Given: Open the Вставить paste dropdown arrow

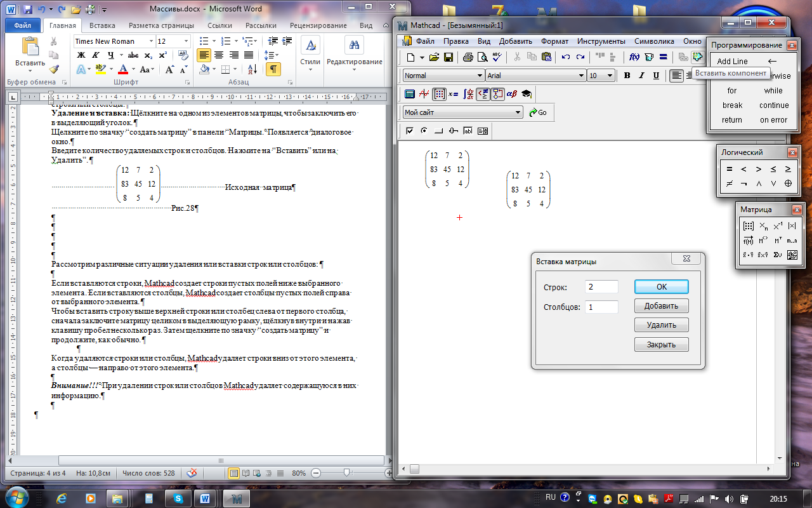Looking at the screenshot, I should click(x=30, y=72).
